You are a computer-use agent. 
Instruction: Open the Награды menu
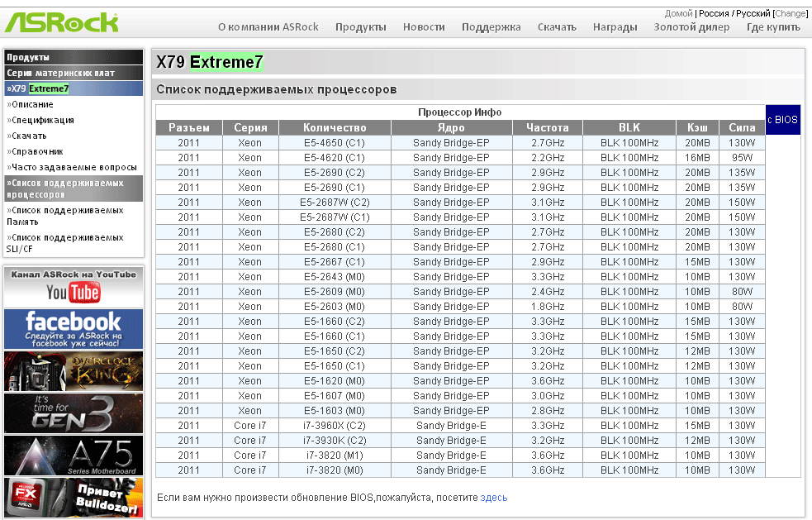pyautogui.click(x=615, y=27)
